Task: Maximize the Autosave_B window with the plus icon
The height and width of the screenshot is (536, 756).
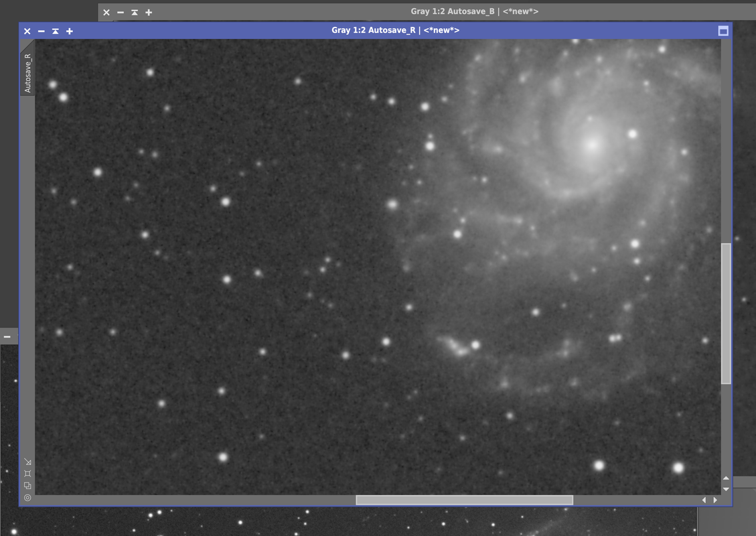Action: coord(149,13)
